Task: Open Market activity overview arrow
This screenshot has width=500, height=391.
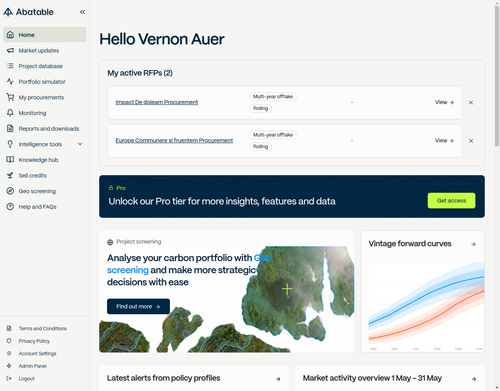Action: click(x=474, y=379)
